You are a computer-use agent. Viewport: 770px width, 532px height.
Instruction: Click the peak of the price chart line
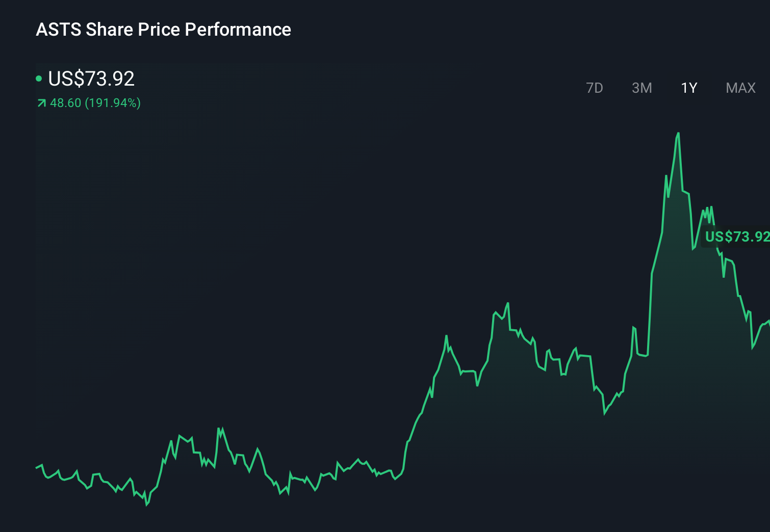678,134
